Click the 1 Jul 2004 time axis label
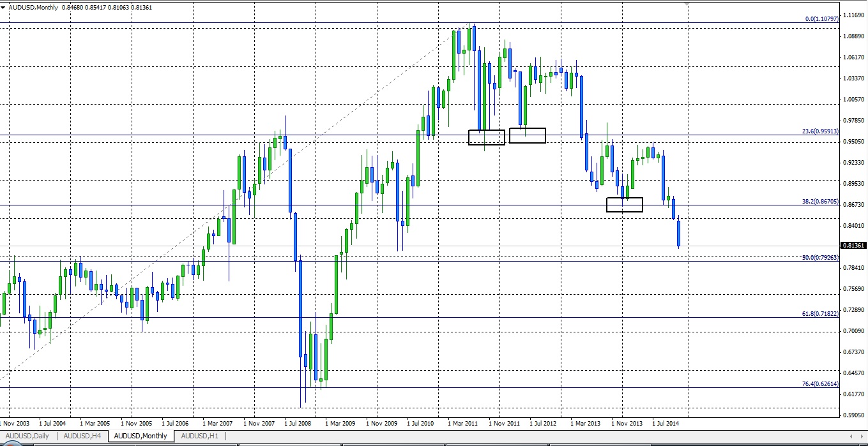 tap(52, 423)
